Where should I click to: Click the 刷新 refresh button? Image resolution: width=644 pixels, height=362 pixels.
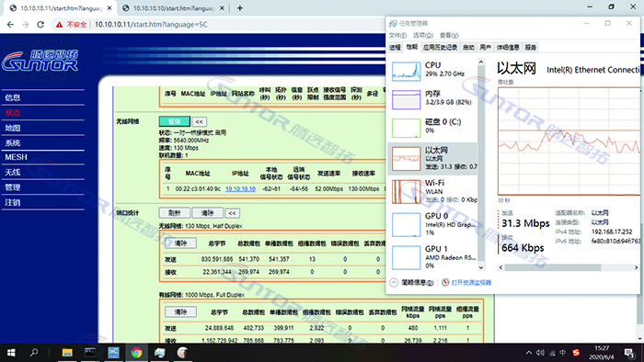175,213
